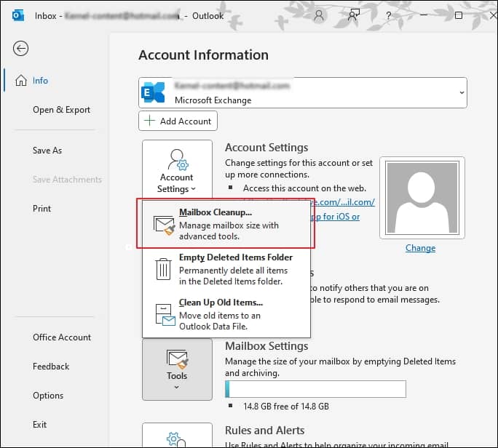
Task: Click the Tools envelope broom icon
Action: pyautogui.click(x=177, y=359)
